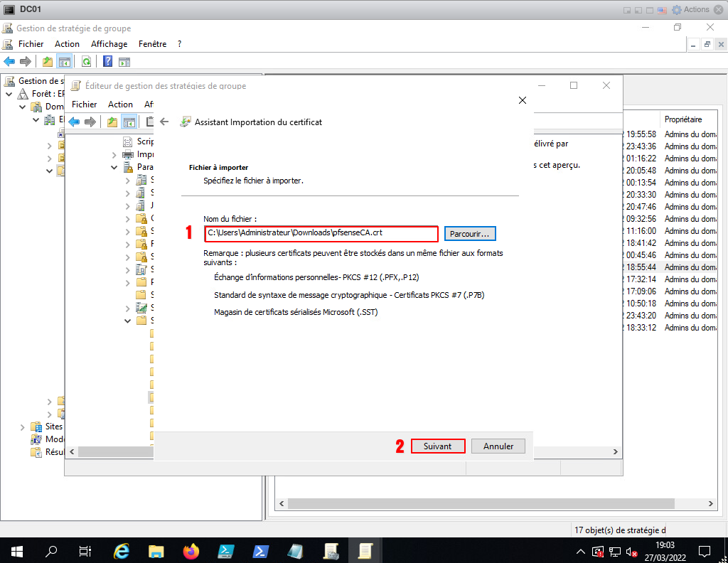Image resolution: width=728 pixels, height=563 pixels.
Task: Go back using the wizard back arrow
Action: click(164, 122)
